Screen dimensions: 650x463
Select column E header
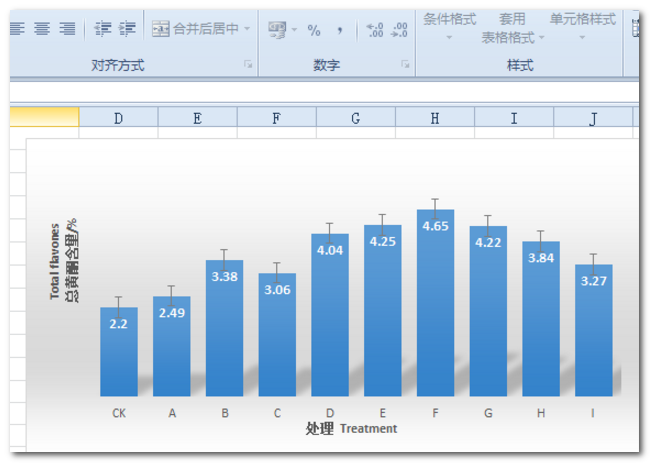pos(198,118)
